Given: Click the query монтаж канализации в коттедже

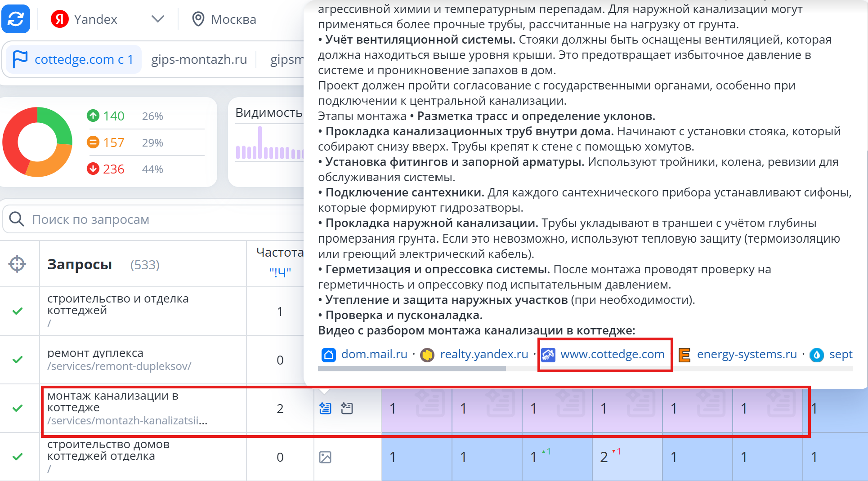Looking at the screenshot, I should (x=113, y=401).
